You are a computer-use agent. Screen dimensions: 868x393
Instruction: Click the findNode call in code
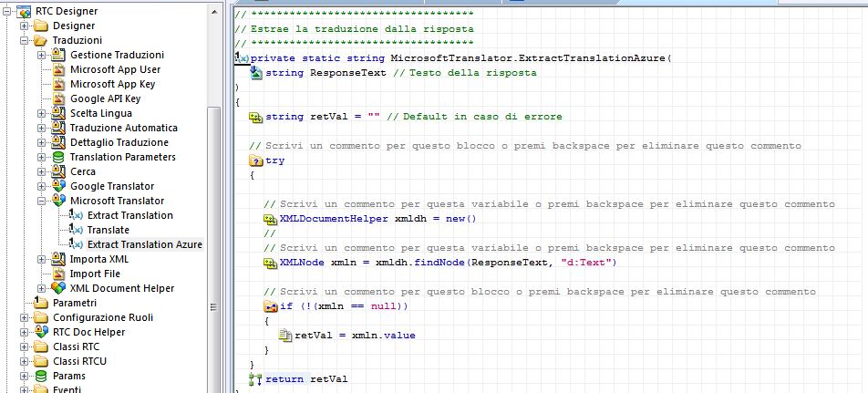pos(439,263)
